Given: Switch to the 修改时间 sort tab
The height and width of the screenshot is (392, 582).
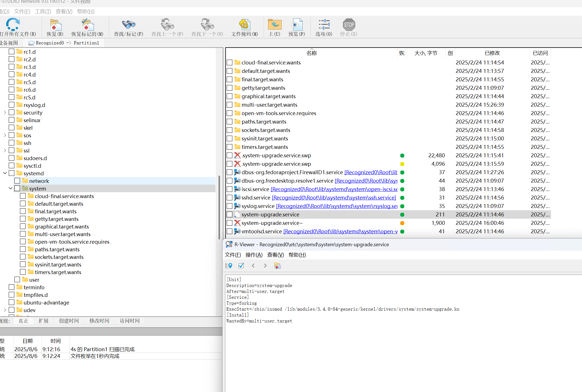Looking at the screenshot, I should pyautogui.click(x=99, y=321).
